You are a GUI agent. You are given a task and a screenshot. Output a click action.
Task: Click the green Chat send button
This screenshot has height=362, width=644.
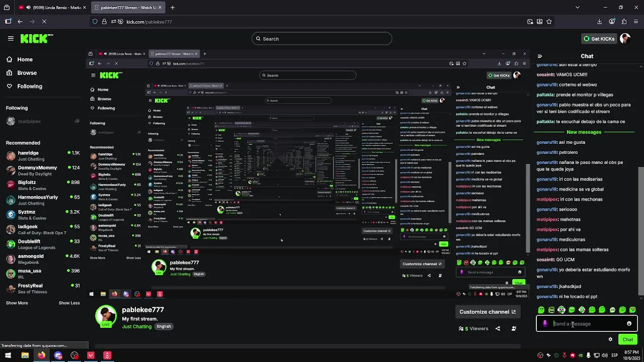(627, 339)
